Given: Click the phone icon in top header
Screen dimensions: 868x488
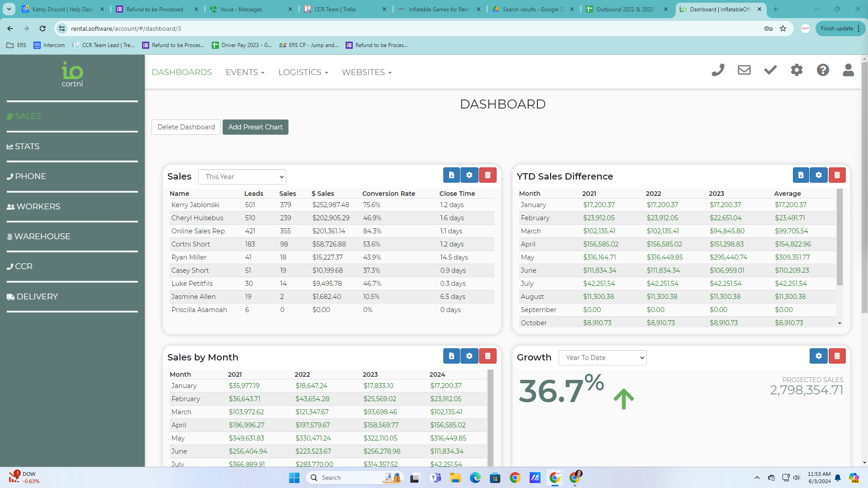Looking at the screenshot, I should (x=718, y=70).
